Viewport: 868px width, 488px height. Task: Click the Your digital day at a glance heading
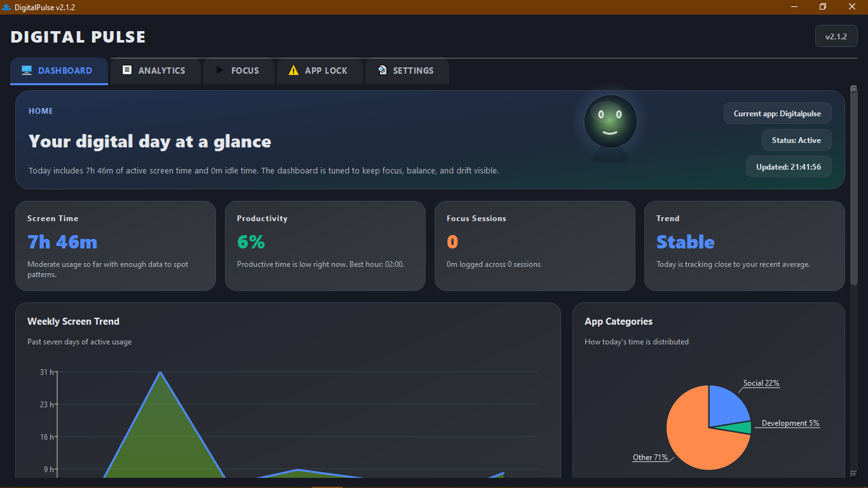click(150, 141)
